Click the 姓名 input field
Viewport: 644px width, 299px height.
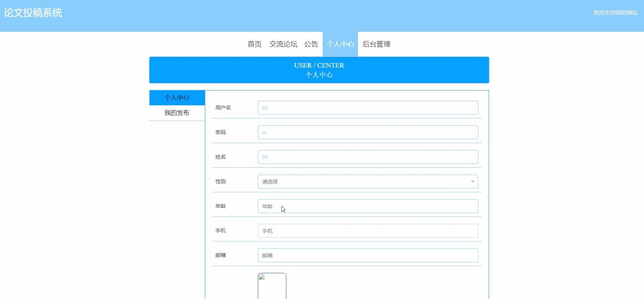[368, 157]
